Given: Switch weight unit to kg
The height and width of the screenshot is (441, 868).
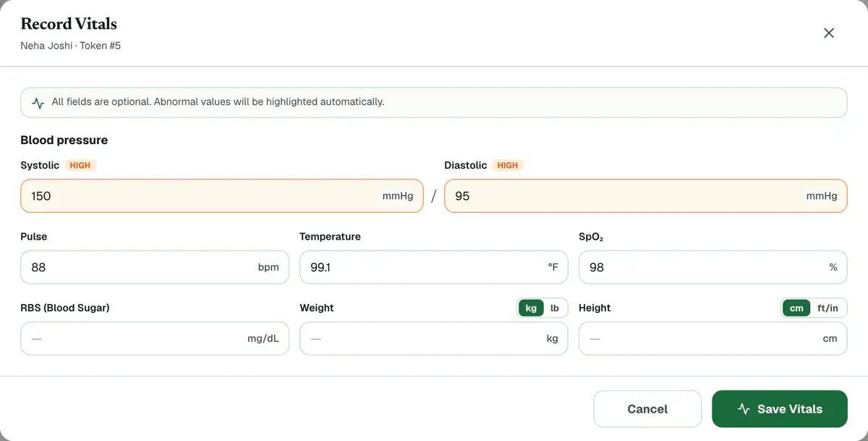Looking at the screenshot, I should pyautogui.click(x=531, y=308).
